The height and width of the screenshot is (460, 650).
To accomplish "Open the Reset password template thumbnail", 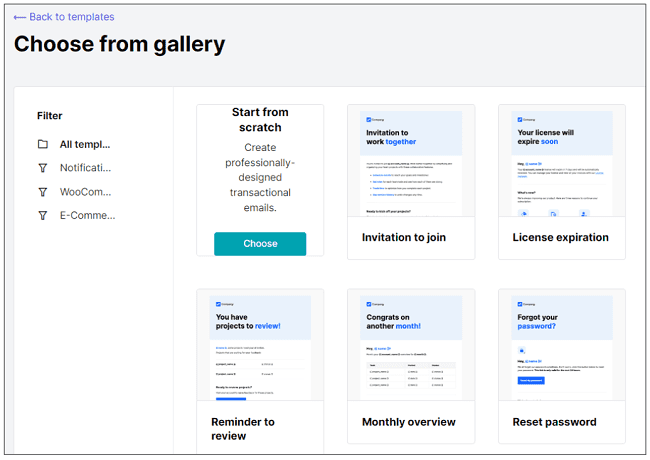I will point(561,345).
